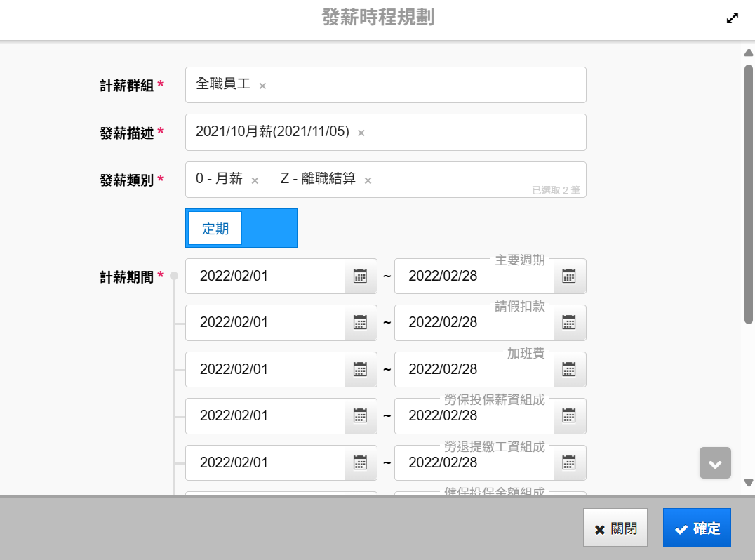Click the 勞保投保薪資組成 start date field
The height and width of the screenshot is (560, 755).
pos(265,416)
